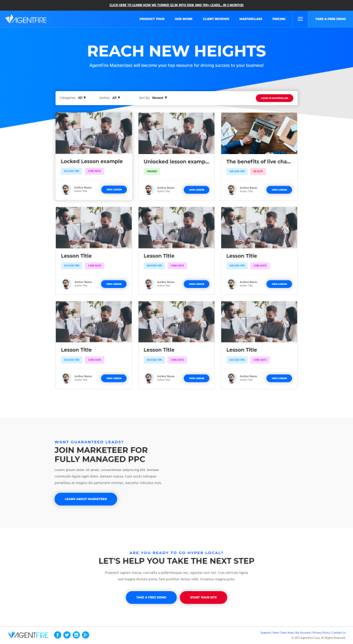Viewport: 353px width, 644px height.
Task: Select the Freebies tag on Unlocked lesson
Action: click(x=152, y=171)
